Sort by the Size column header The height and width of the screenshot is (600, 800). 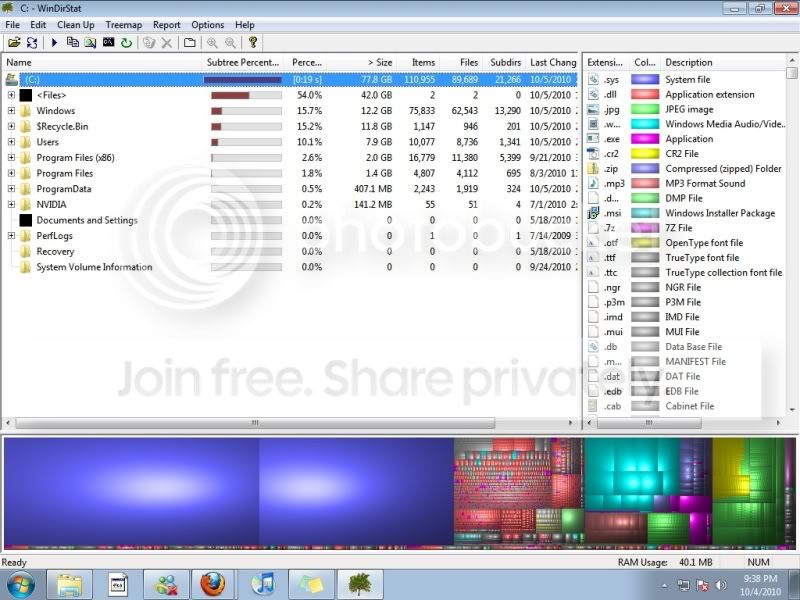click(361, 62)
